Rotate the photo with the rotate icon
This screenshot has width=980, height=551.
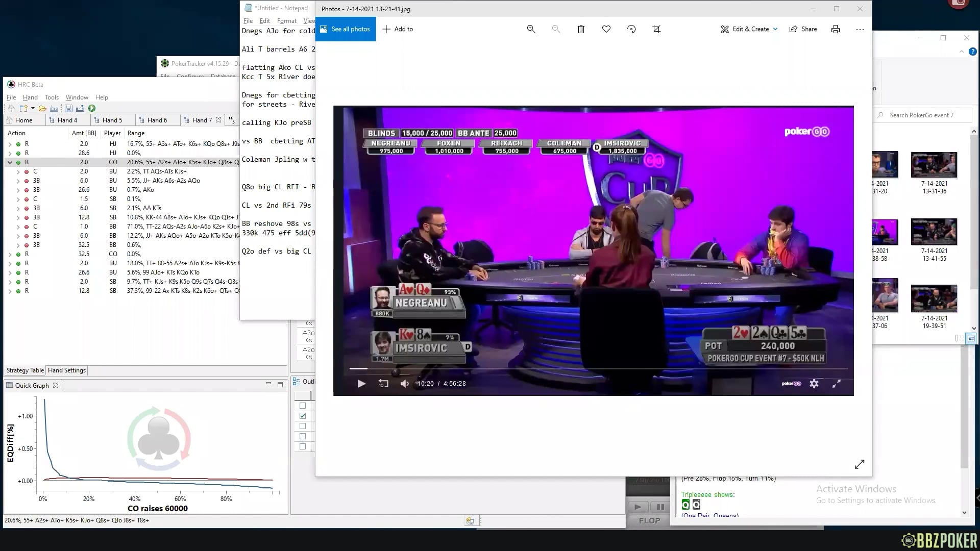[x=631, y=29]
